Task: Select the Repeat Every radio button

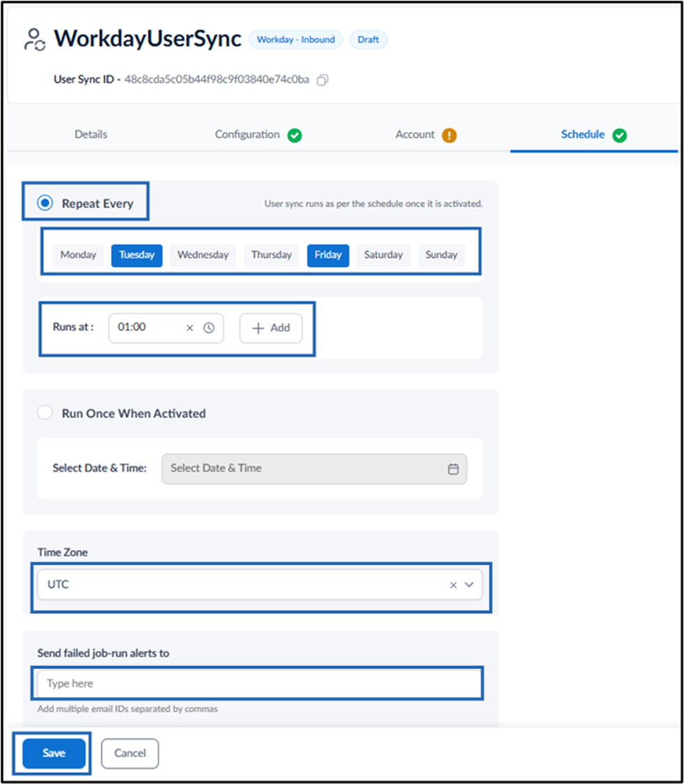Action: coord(45,203)
